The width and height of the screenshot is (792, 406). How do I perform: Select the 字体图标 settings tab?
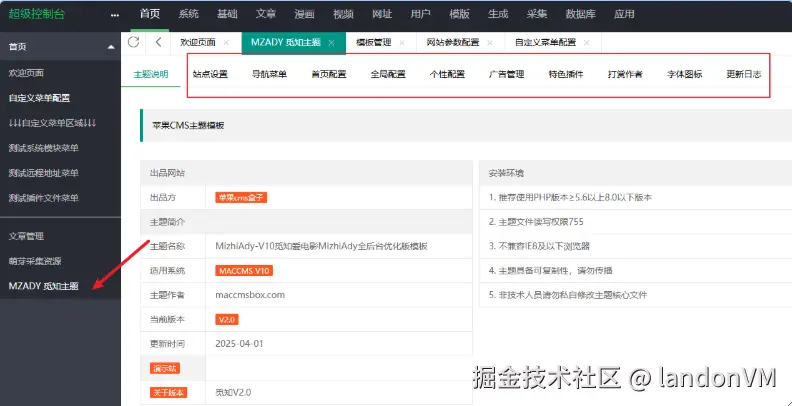click(684, 74)
